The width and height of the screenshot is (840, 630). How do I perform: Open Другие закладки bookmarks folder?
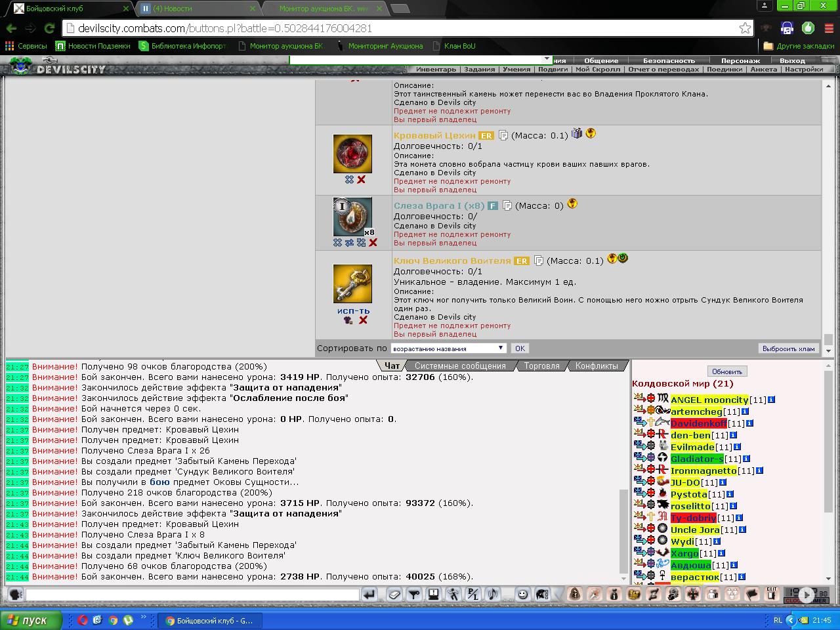(x=799, y=46)
